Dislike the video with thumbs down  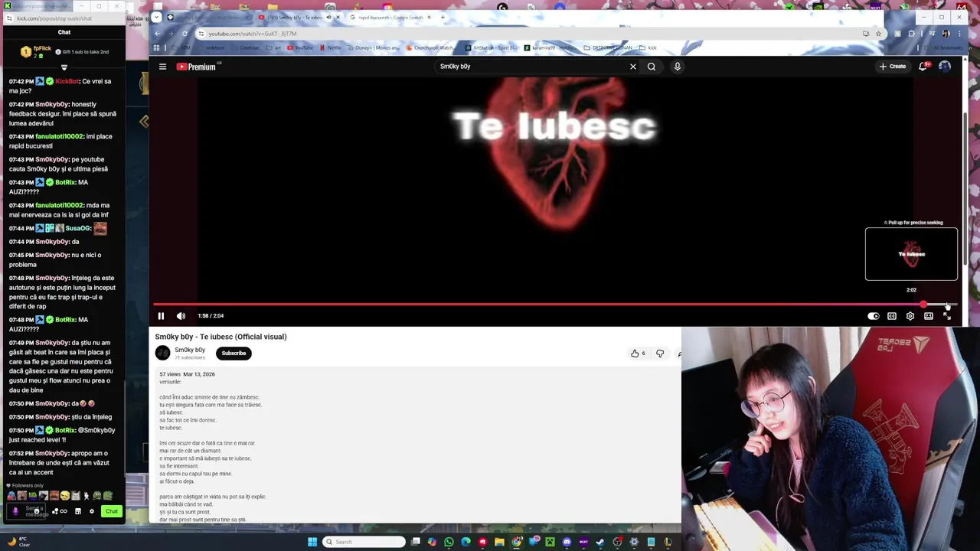pyautogui.click(x=660, y=354)
